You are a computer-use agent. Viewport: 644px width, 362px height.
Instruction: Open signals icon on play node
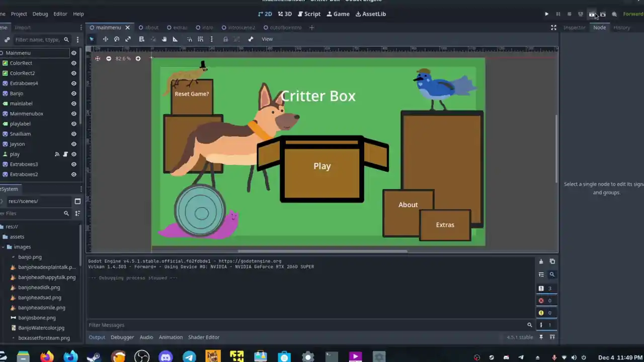[57, 154]
